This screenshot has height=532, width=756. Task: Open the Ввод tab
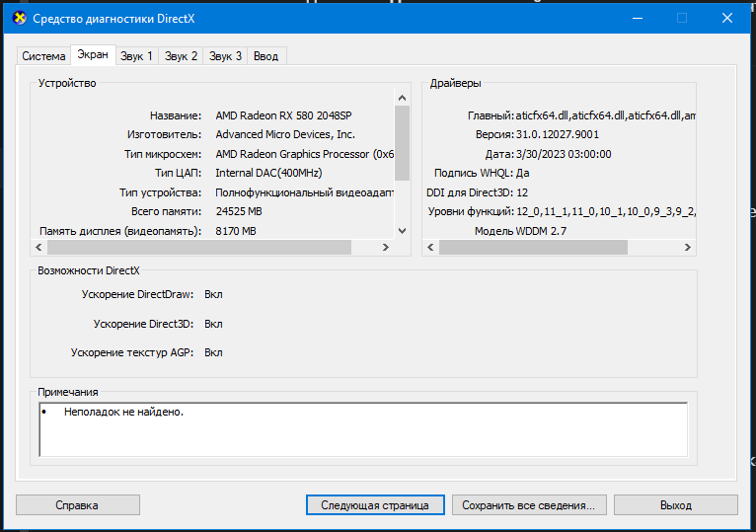[265, 56]
